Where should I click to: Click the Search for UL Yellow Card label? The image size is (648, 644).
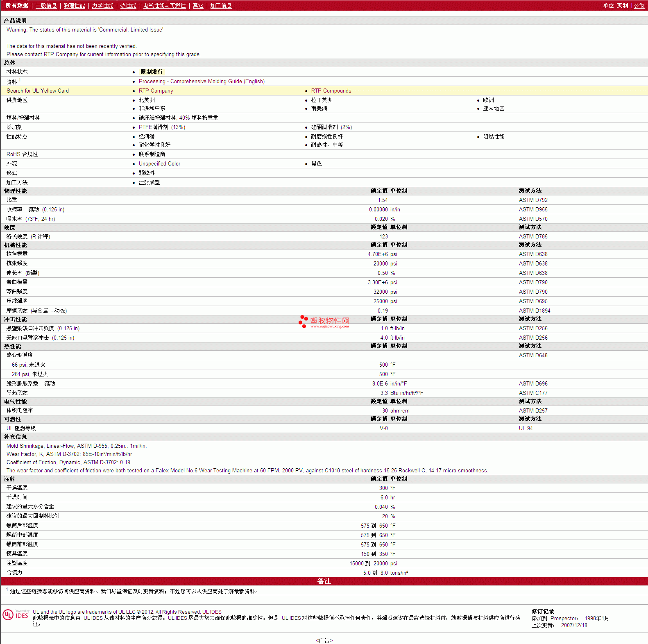point(38,91)
